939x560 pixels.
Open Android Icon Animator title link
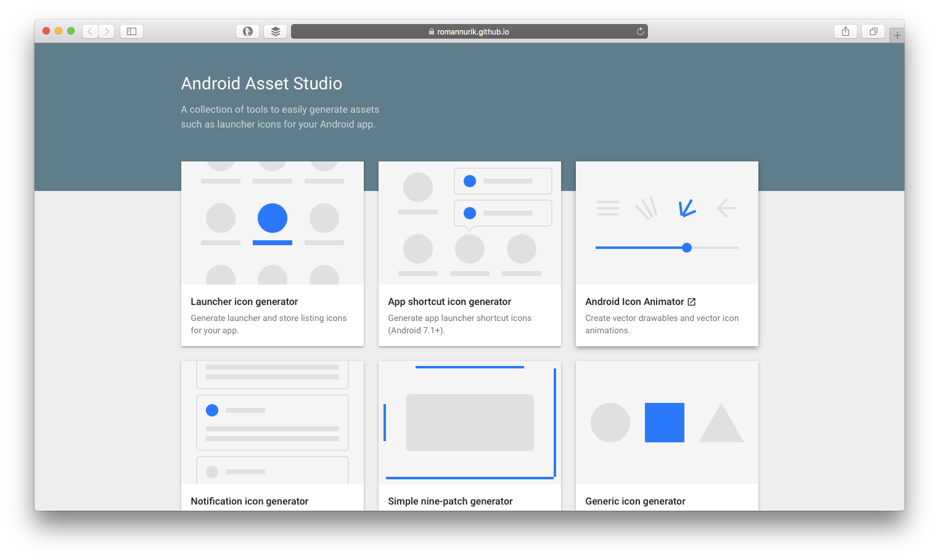click(x=634, y=302)
